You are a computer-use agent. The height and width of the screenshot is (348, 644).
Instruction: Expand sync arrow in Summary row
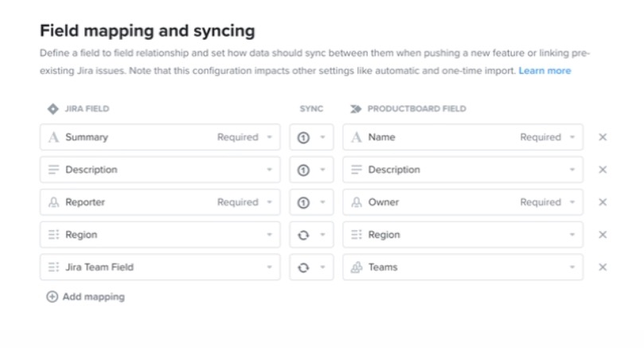pos(323,137)
